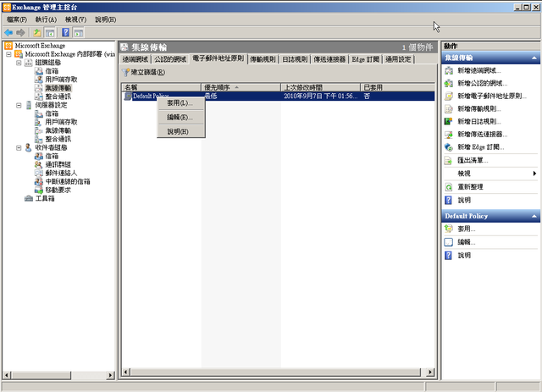This screenshot has height=392, width=542.
Task: Switch to the 傳送連接器 tab
Action: click(329, 59)
